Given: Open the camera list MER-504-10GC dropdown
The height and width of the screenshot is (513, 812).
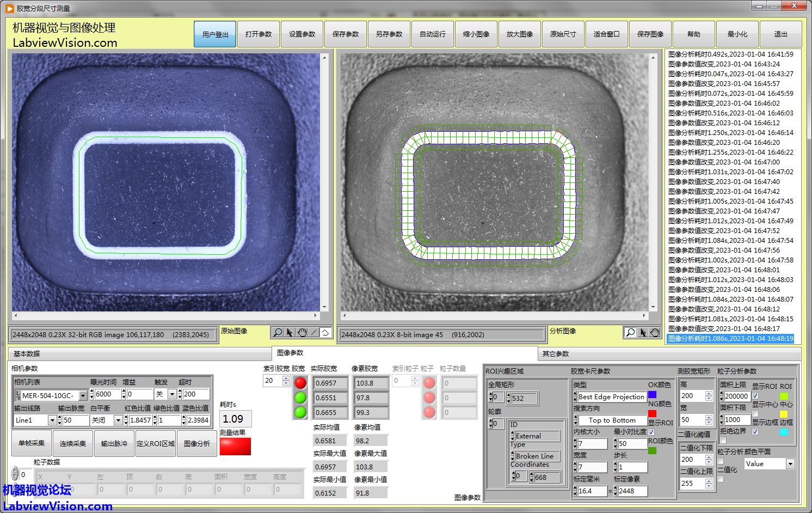Looking at the screenshot, I should (83, 395).
